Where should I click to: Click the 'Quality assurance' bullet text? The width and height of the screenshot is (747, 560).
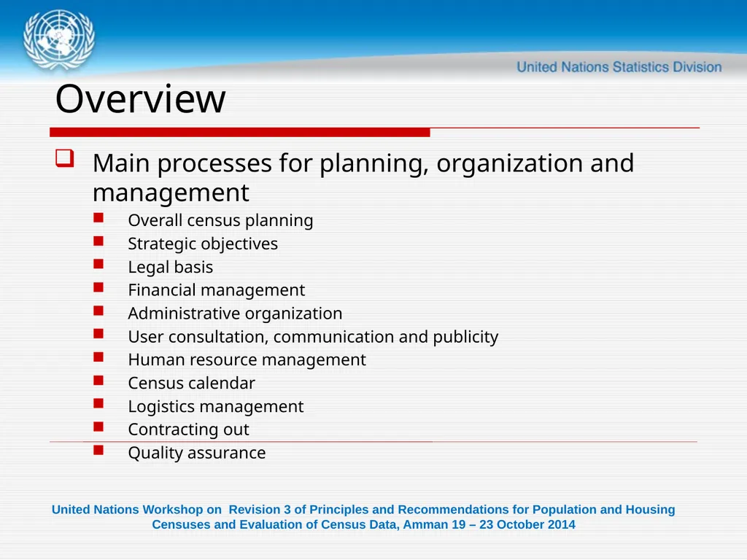pyautogui.click(x=197, y=453)
